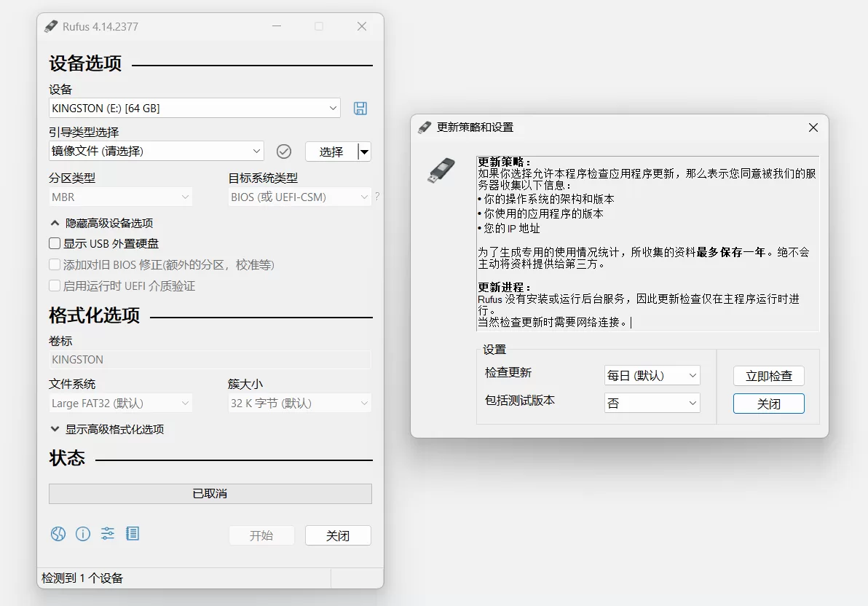
Task: Show the log notepad icon
Action: pos(133,534)
